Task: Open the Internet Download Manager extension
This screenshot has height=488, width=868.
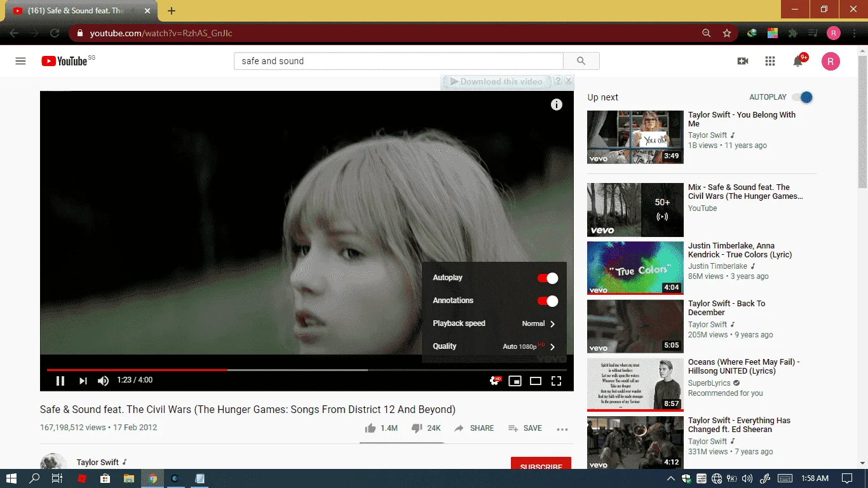Action: 752,33
